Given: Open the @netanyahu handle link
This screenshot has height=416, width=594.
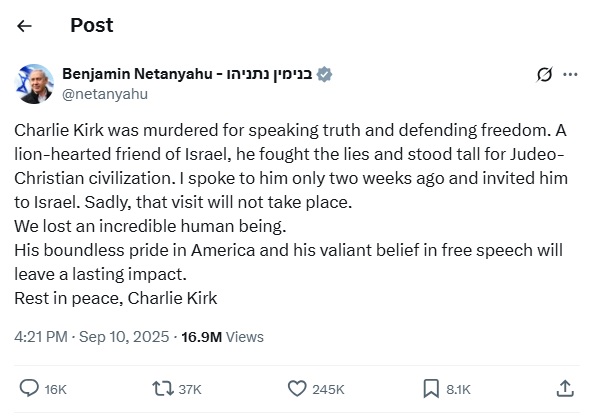Looking at the screenshot, I should [105, 94].
